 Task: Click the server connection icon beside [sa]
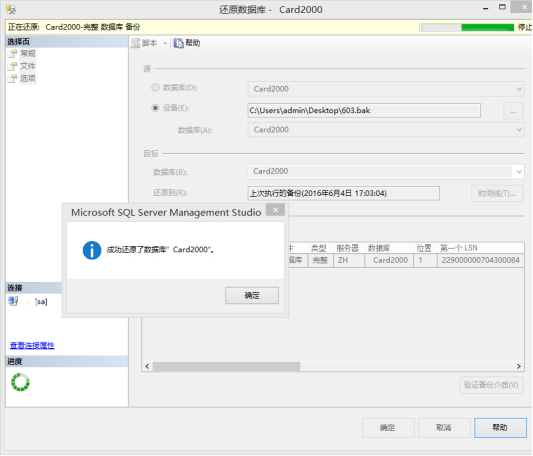(14, 301)
